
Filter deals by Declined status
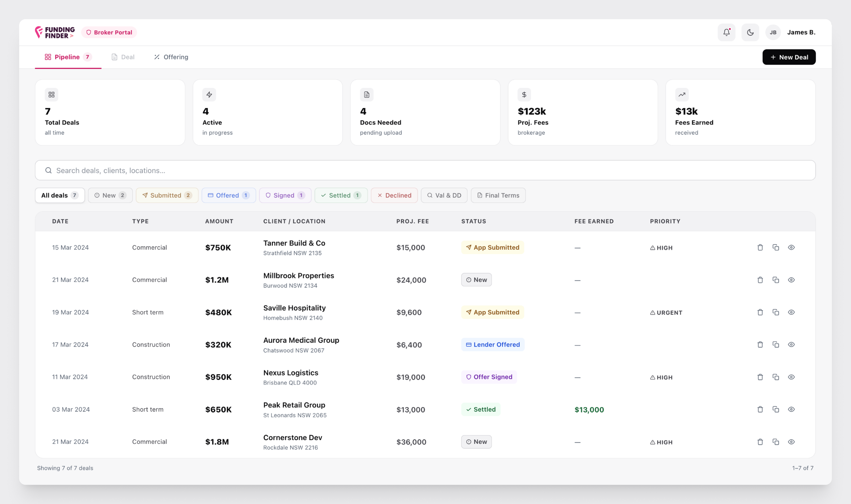(394, 195)
